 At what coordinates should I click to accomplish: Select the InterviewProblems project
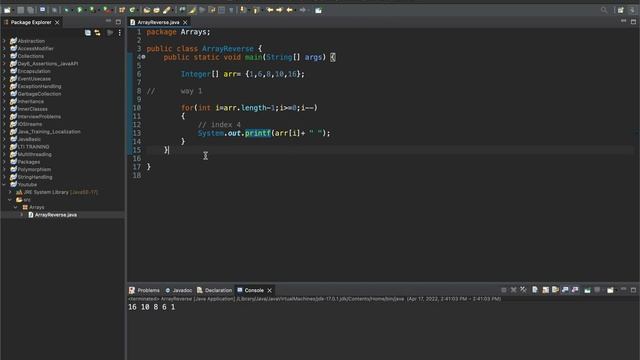(39, 117)
